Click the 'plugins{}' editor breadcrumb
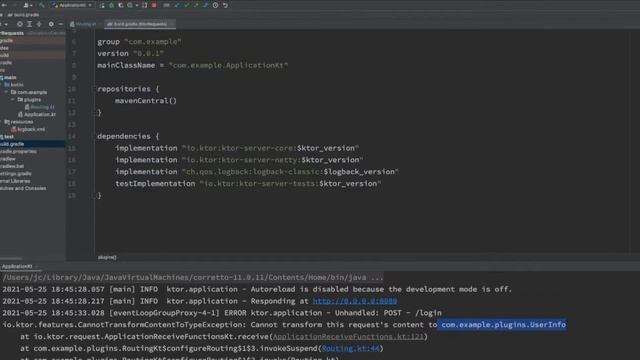 pyautogui.click(x=107, y=257)
